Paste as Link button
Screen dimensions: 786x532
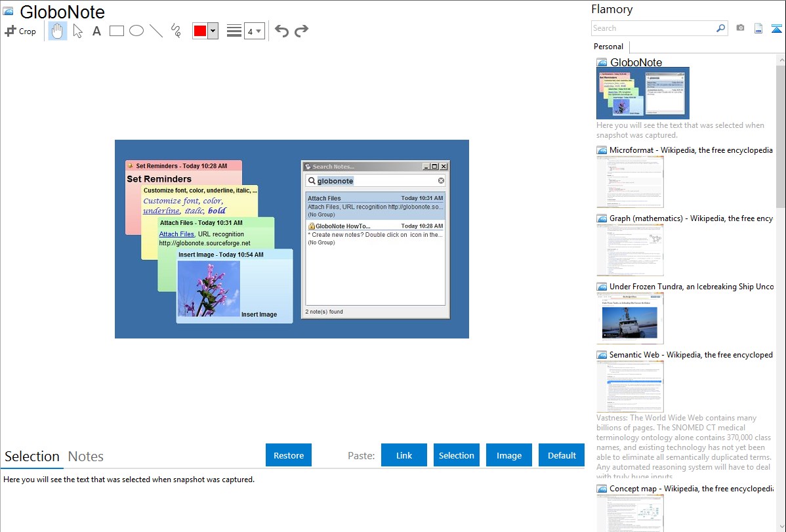click(x=404, y=455)
